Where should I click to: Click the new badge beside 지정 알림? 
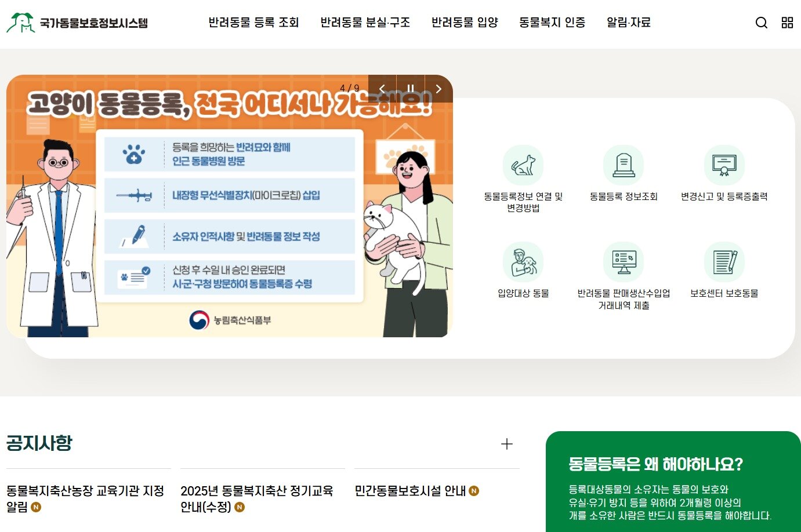[x=36, y=507]
